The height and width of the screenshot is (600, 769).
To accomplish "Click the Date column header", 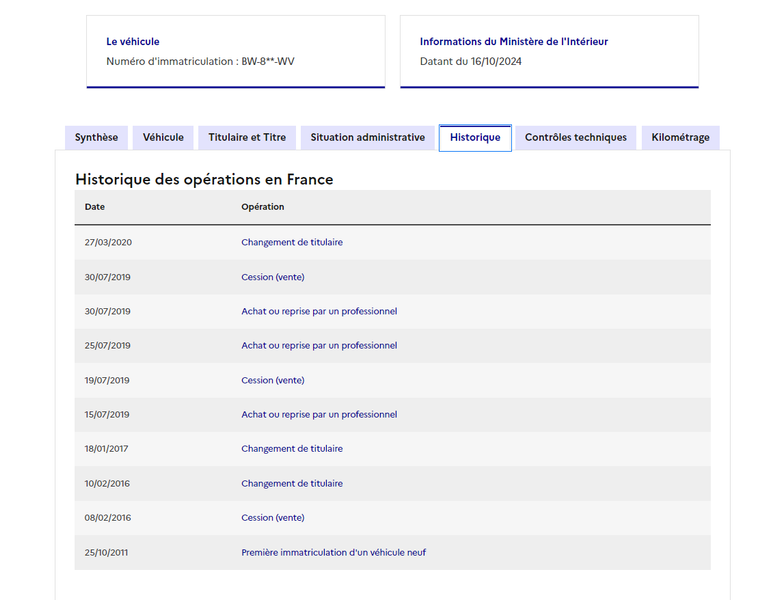I will 95,207.
